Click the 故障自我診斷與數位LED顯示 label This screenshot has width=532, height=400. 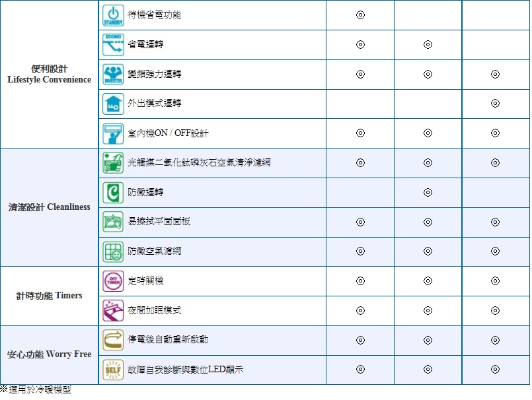tap(185, 370)
